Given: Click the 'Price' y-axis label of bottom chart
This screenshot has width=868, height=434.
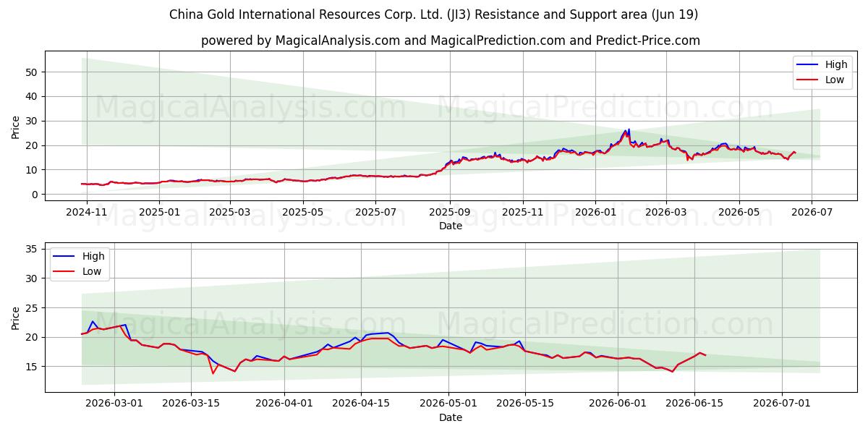Looking at the screenshot, I should point(16,318).
